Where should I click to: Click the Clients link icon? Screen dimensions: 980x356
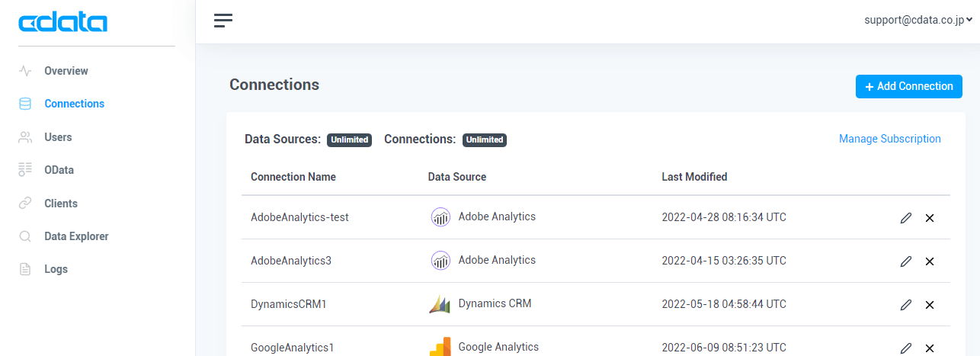pyautogui.click(x=25, y=204)
